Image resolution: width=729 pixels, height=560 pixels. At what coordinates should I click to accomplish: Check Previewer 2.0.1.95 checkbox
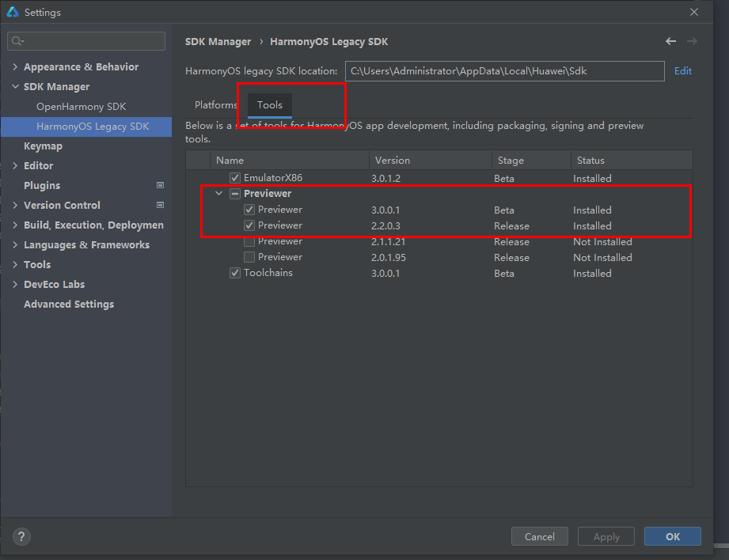(x=249, y=257)
